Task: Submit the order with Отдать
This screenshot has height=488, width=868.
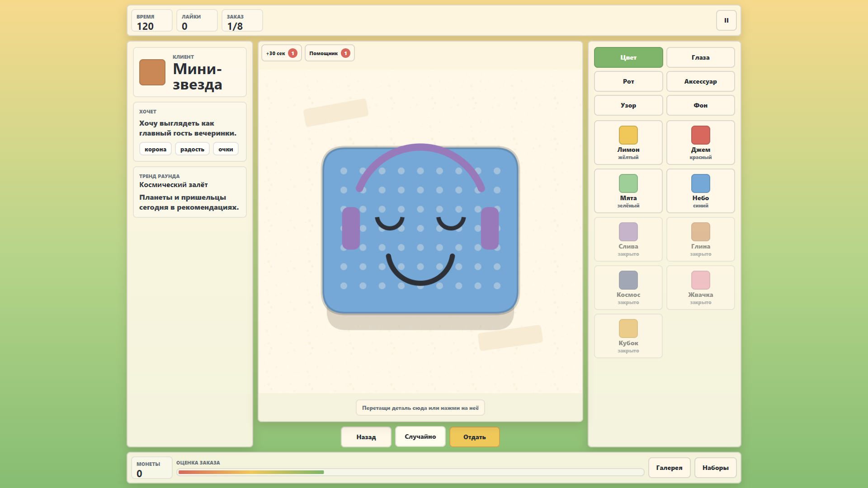Action: [x=475, y=437]
